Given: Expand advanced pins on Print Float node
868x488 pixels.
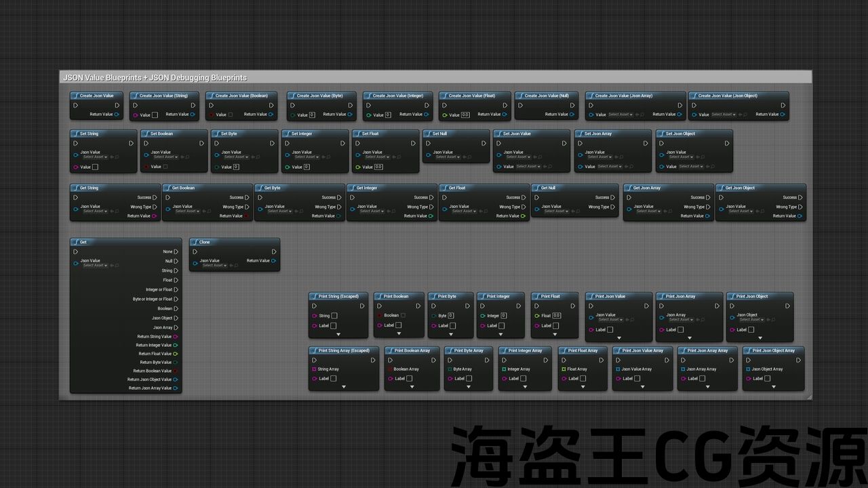Looking at the screenshot, I should 555,333.
